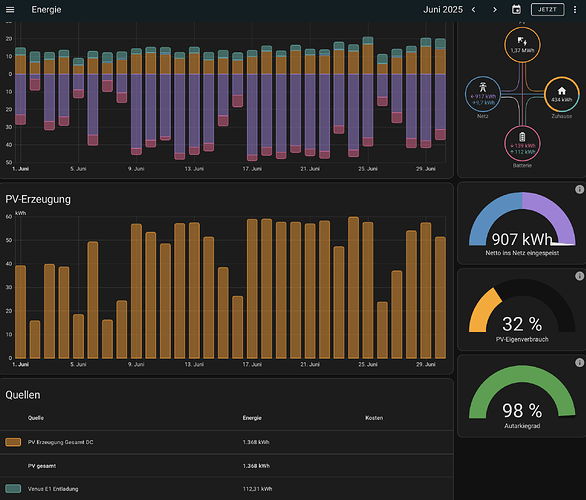The width and height of the screenshot is (586, 500).
Task: Go to next month arrow
Action: 495,10
